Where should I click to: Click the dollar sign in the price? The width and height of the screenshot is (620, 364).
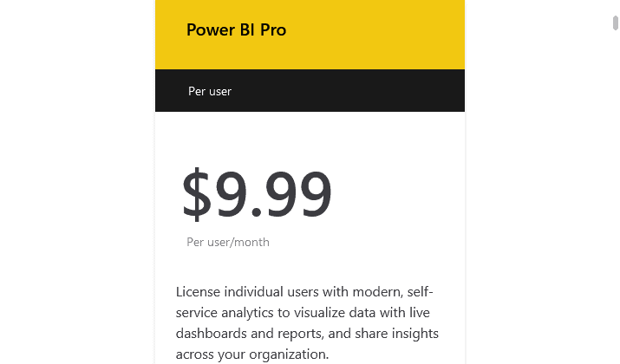pos(197,193)
